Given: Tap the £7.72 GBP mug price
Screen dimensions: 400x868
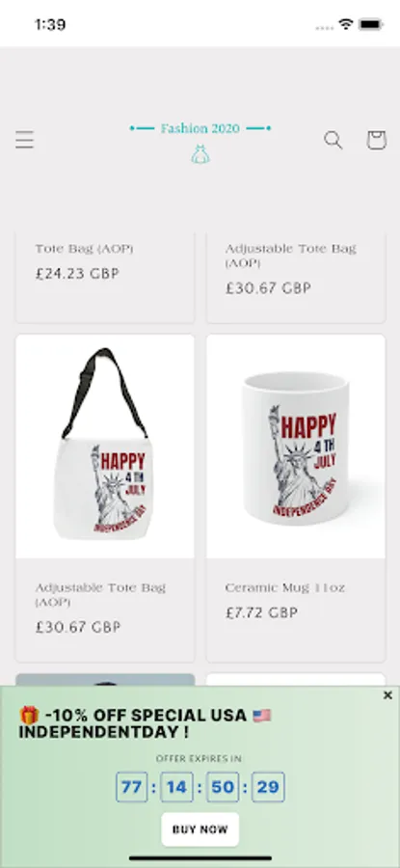Looking at the screenshot, I should (x=262, y=612).
